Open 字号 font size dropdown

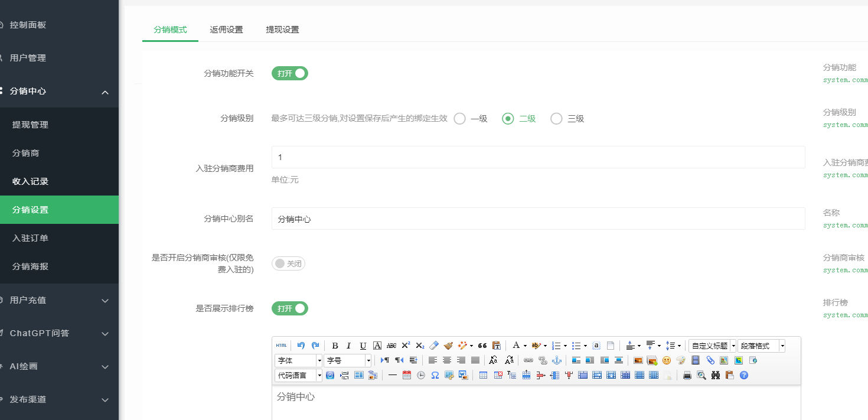click(348, 360)
